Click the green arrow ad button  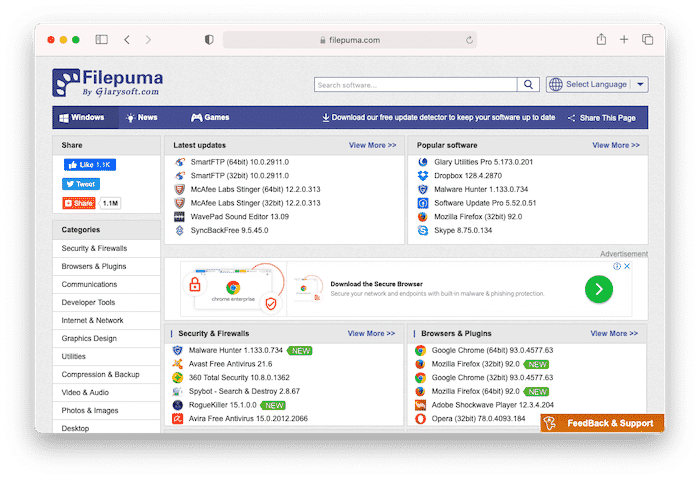click(598, 289)
